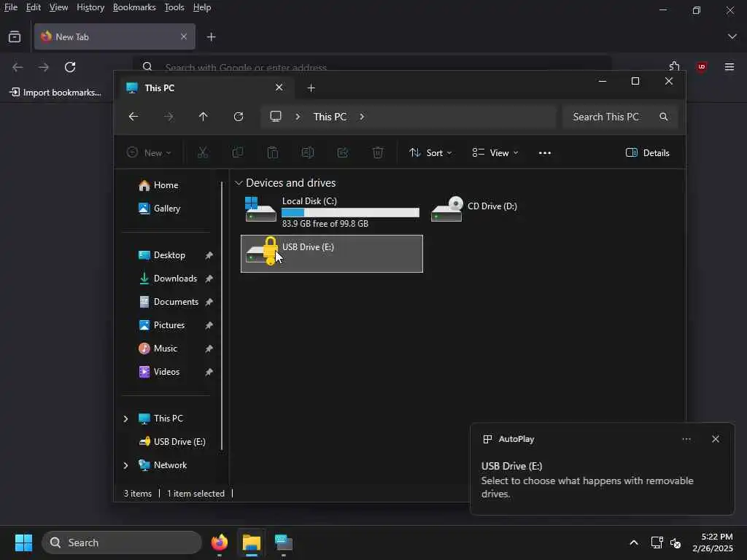Screen dimensions: 747x560
Task: Go back in File Explorer
Action: coord(133,117)
